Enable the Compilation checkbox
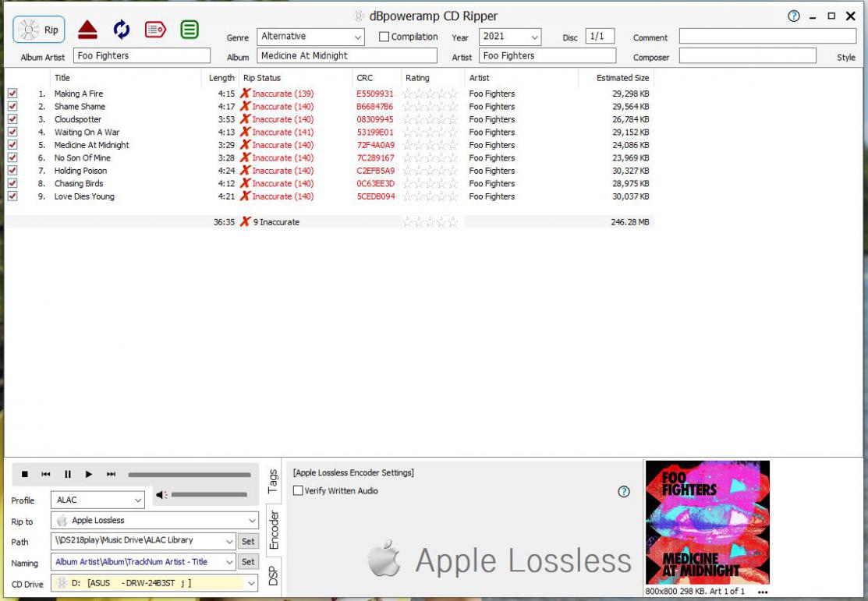 [x=384, y=37]
